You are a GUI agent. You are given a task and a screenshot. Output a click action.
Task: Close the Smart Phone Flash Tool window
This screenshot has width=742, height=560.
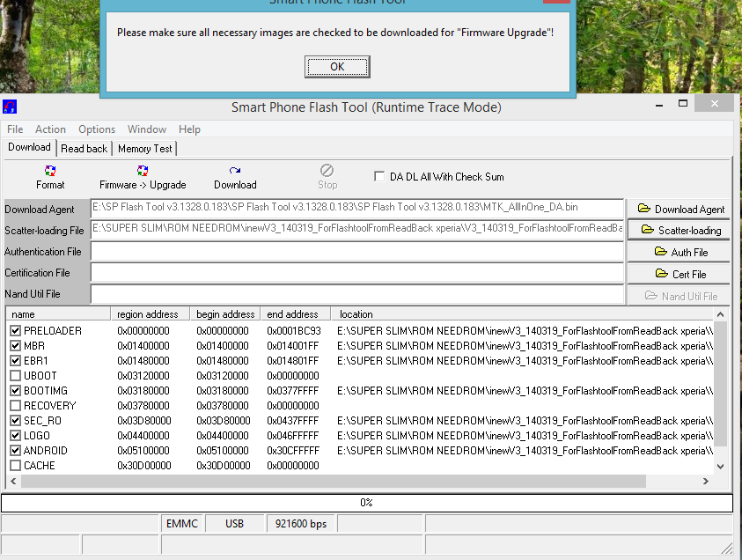click(x=715, y=103)
